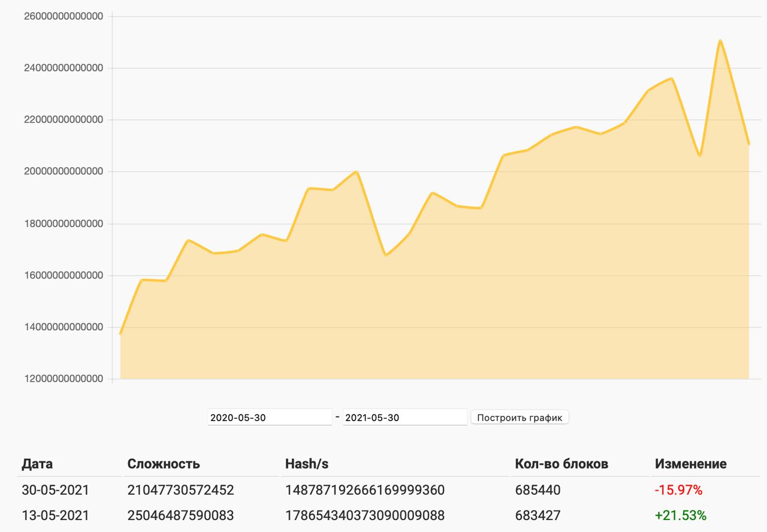Click the y-axis label 24000000000000

pos(64,68)
